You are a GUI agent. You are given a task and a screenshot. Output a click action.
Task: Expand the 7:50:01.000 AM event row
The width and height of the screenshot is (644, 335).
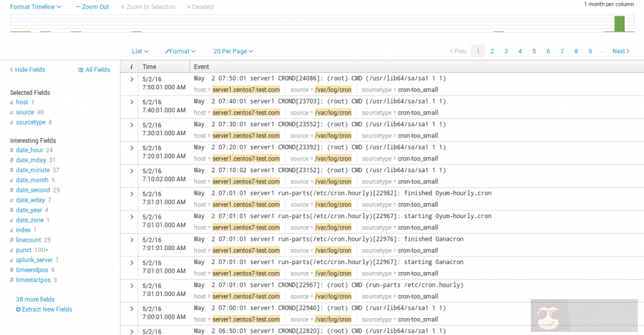131,79
